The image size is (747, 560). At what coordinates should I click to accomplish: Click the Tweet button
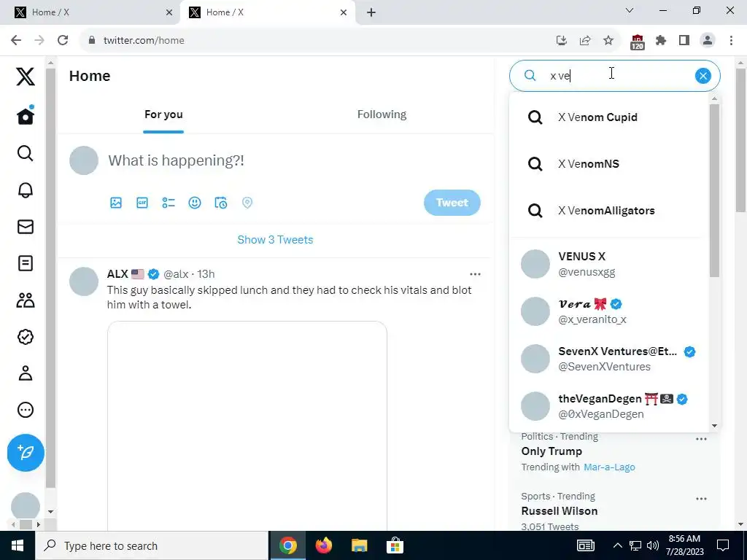452,203
